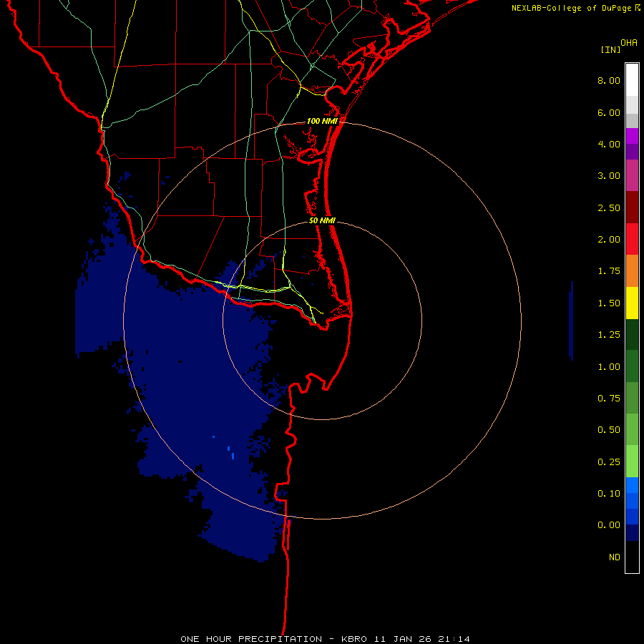Click the 8.00 legend value
Viewport: 644px width, 644px height.
click(609, 80)
